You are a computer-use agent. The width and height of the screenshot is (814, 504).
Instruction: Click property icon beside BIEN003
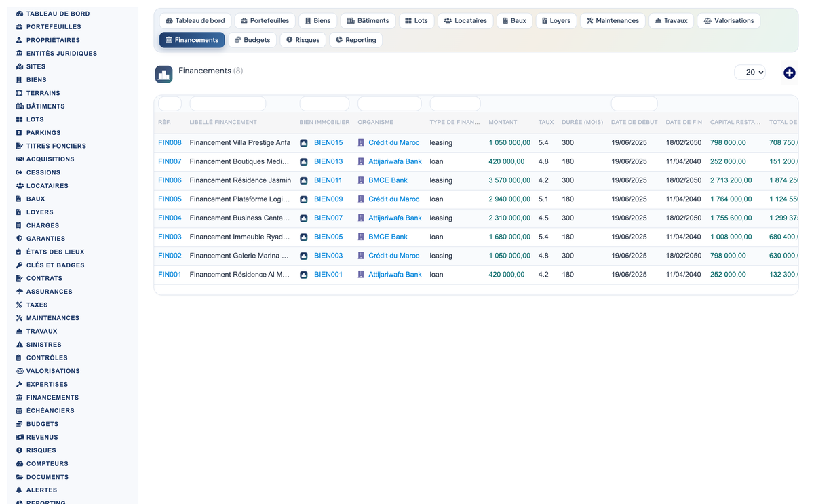[x=304, y=256]
